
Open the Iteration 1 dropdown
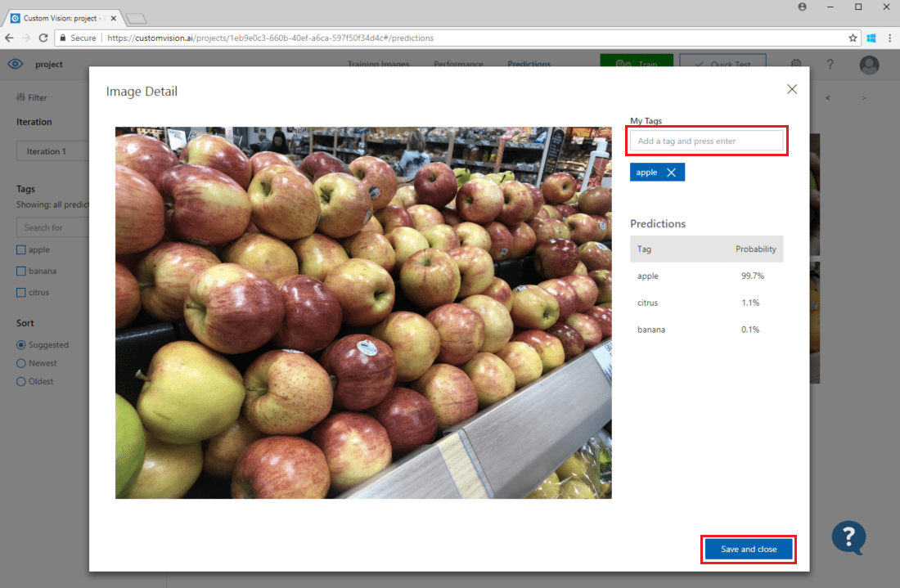point(53,150)
